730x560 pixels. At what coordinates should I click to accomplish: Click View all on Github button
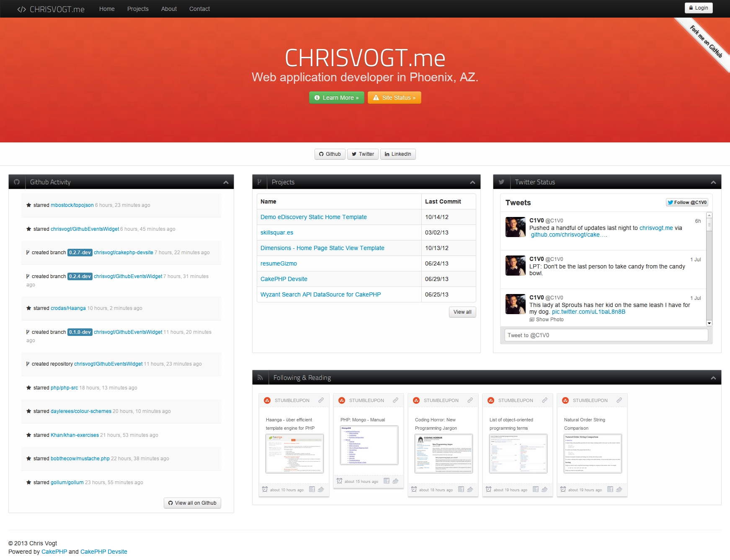192,503
